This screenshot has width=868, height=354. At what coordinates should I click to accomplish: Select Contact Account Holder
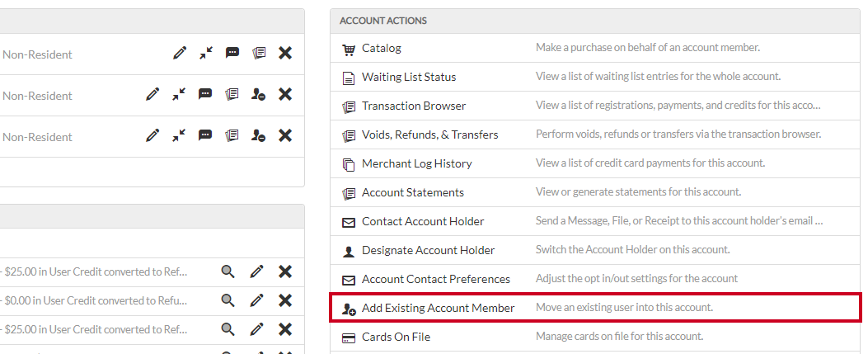point(423,221)
